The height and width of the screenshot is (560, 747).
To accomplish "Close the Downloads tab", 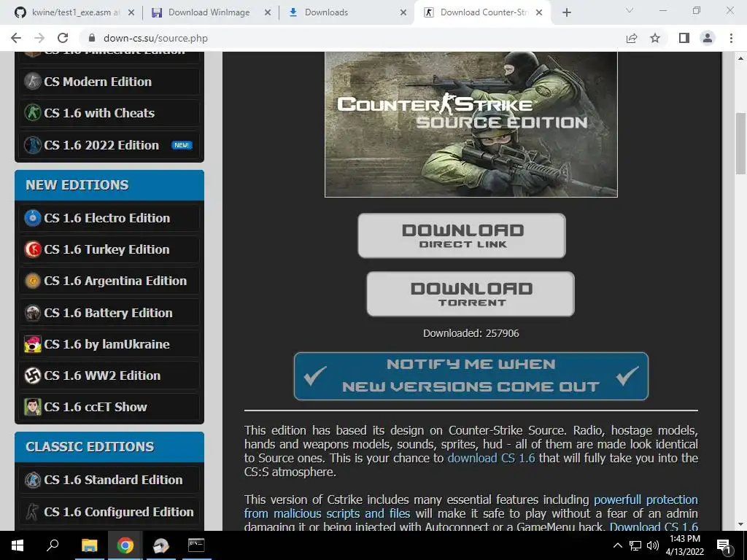I will 403,12.
